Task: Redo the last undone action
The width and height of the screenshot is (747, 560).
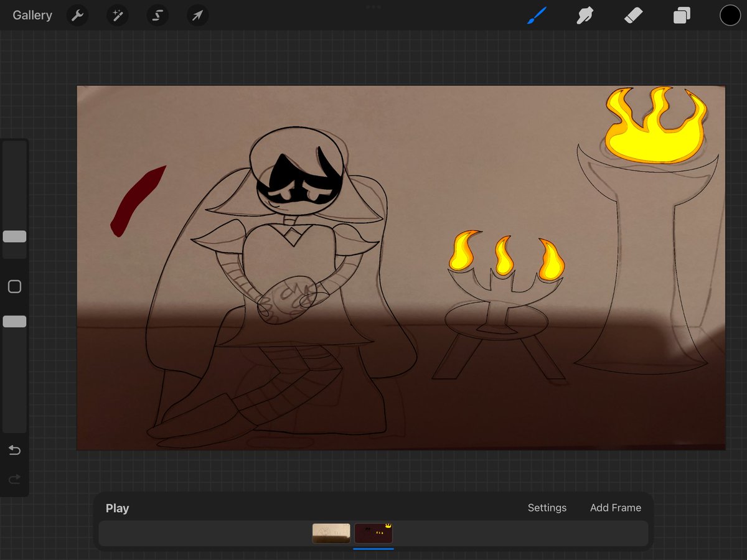Action: coord(14,478)
